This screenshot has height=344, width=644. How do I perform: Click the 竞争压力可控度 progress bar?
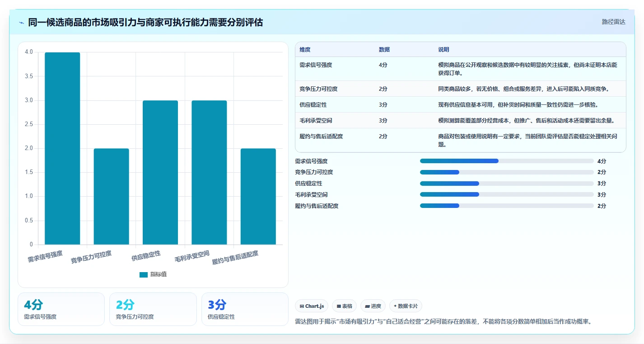(507, 172)
